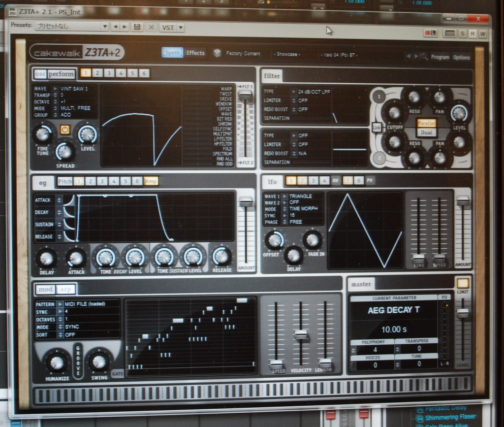Go to previous preset in Presets bar
This screenshot has width=504, height=427.
115,27
